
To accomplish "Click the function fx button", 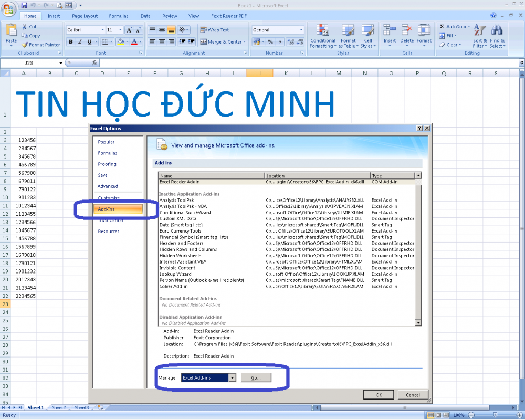I will (94, 62).
